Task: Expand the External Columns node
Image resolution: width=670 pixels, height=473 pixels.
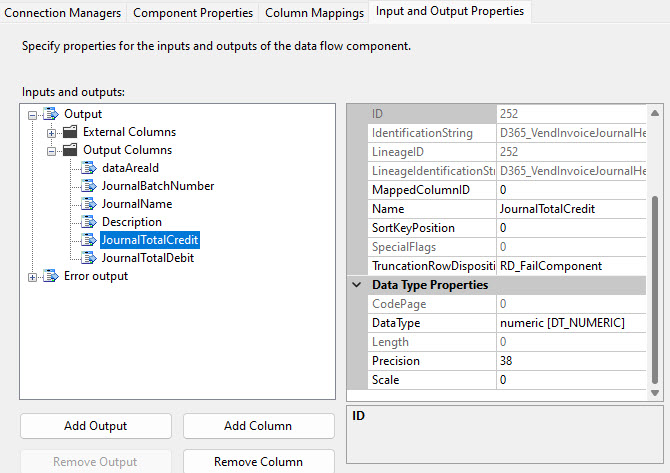Action: [x=51, y=133]
